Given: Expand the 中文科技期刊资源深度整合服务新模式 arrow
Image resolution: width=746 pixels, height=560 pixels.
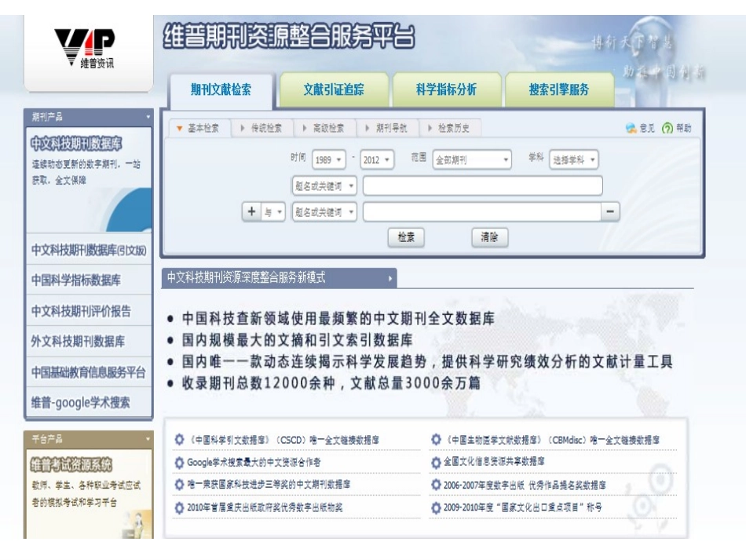Looking at the screenshot, I should 390,278.
